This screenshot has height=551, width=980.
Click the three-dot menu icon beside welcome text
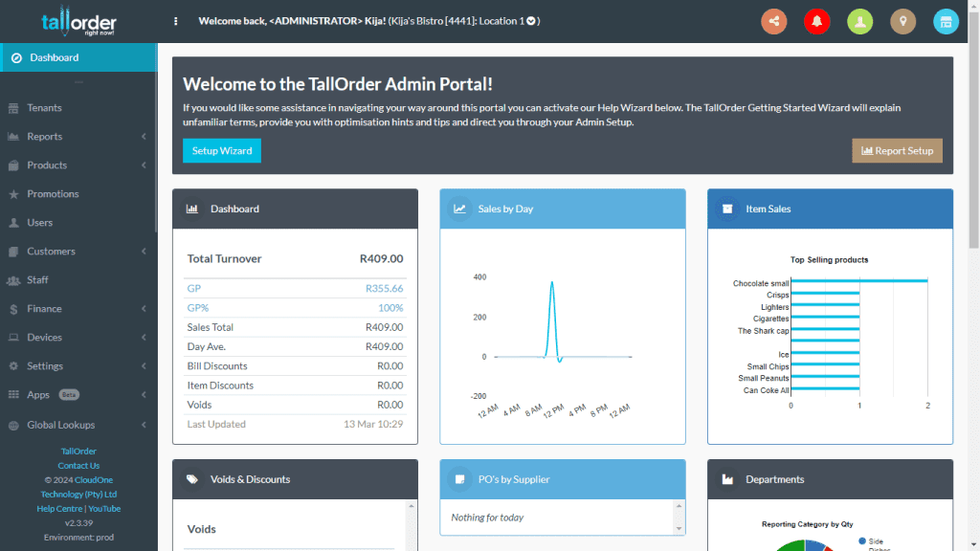point(175,21)
